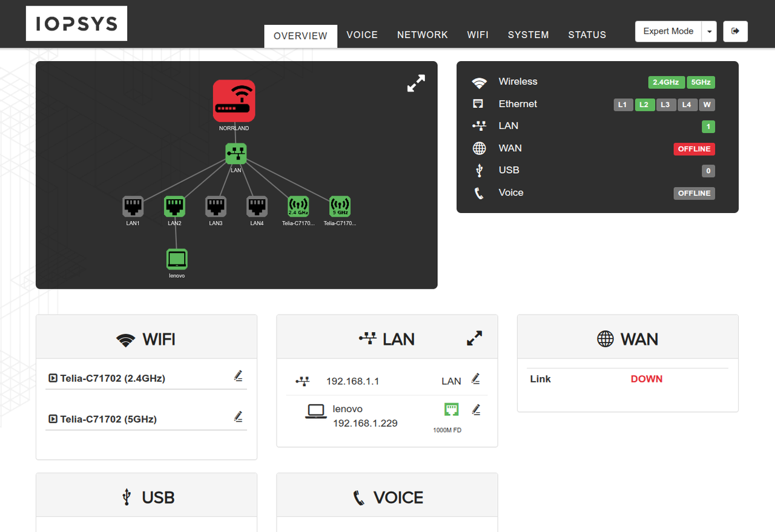The width and height of the screenshot is (775, 532).
Task: Go to the SYSTEM tab
Action: pyautogui.click(x=529, y=35)
